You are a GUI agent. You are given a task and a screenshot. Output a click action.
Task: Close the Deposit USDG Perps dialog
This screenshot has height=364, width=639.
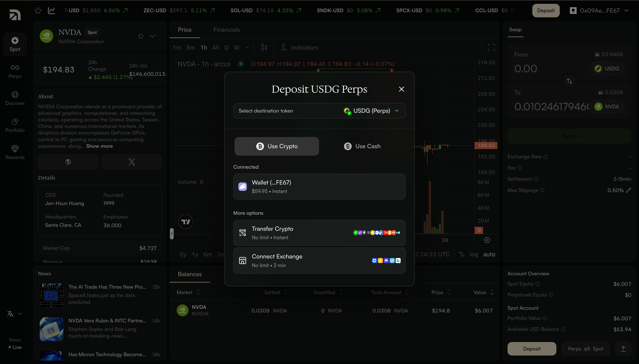(401, 89)
